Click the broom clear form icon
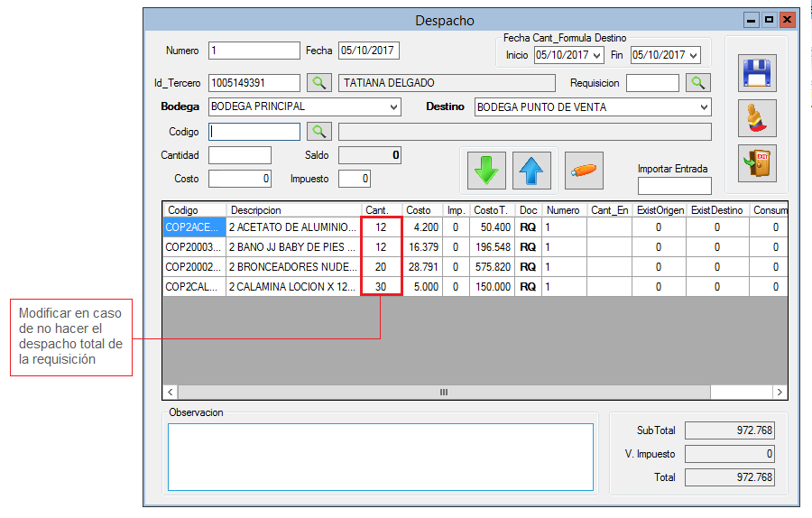Screen dimensions: 812x518 (x=758, y=118)
